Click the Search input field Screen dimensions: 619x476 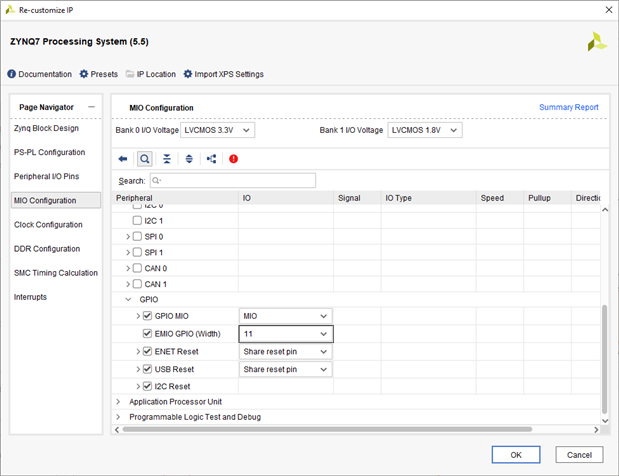(x=233, y=180)
